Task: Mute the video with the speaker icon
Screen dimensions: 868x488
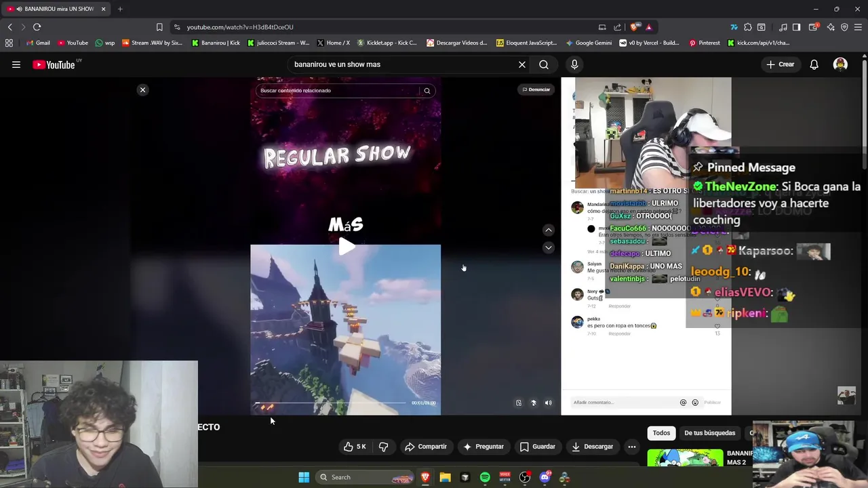Action: [x=548, y=403]
